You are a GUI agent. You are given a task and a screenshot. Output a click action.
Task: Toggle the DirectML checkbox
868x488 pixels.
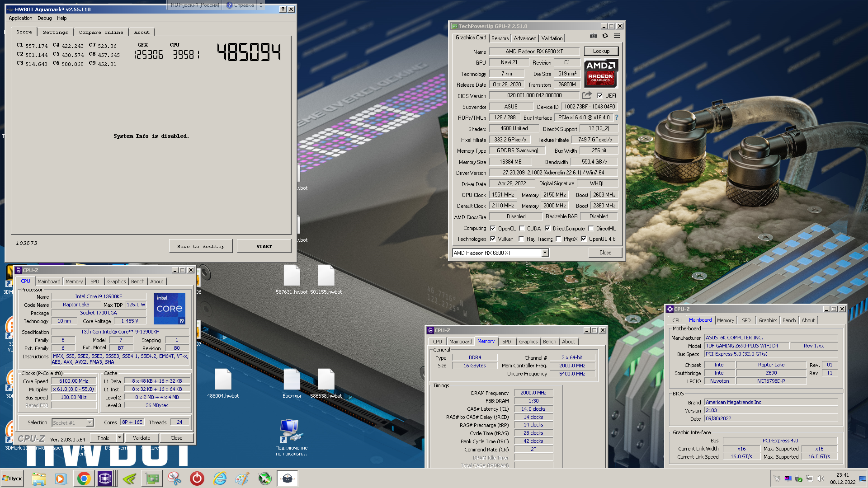pos(591,229)
